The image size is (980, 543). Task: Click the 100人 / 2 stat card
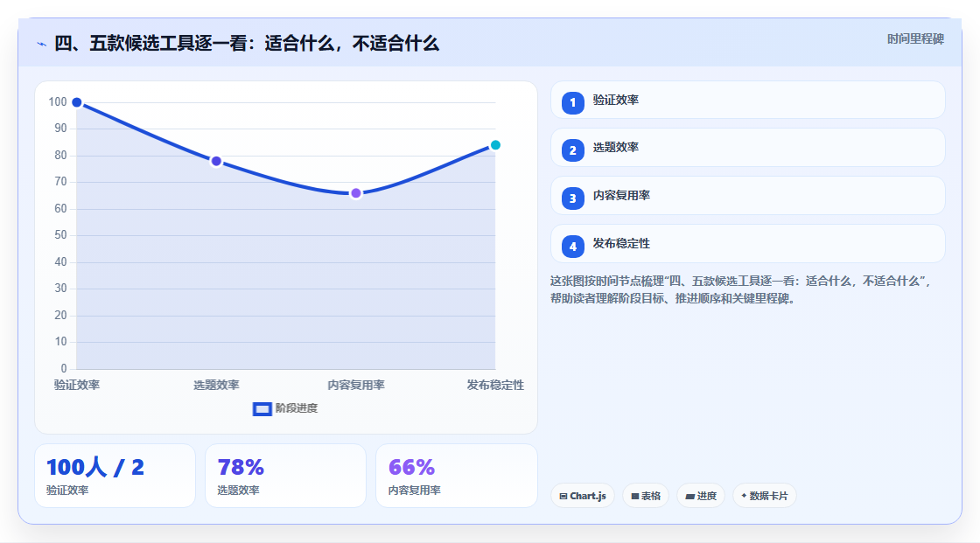tap(115, 476)
